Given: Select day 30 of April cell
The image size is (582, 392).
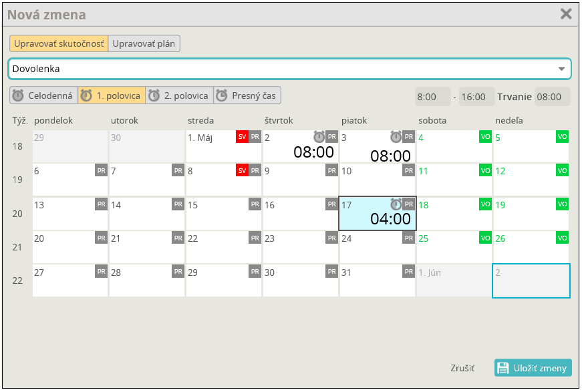Looking at the screenshot, I should [x=147, y=146].
